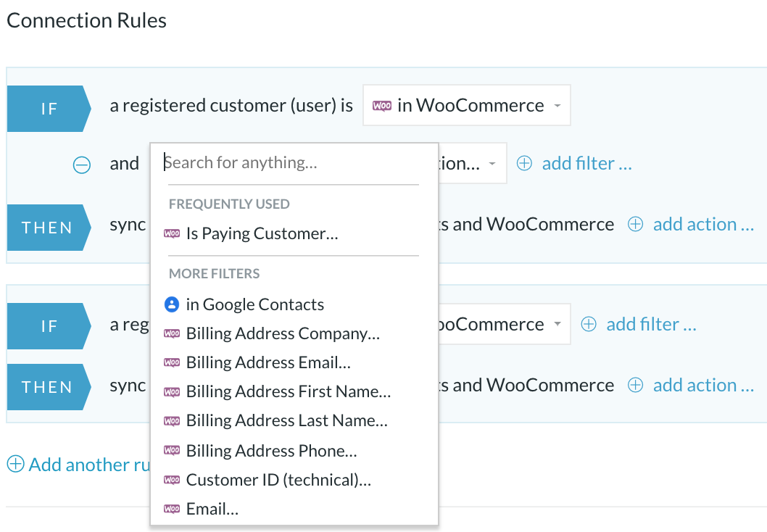Click the Google Contacts blue person icon
Image resolution: width=767 pixels, height=532 pixels.
point(172,304)
